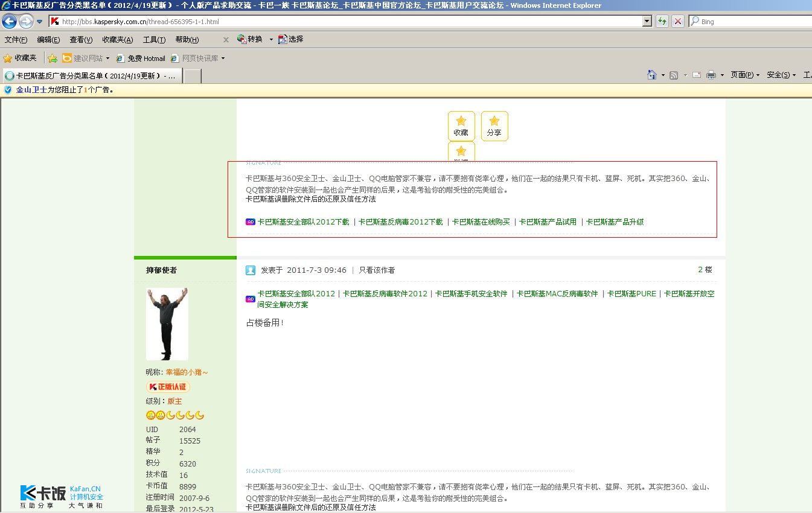Click the Read Mail envelope icon
The image size is (812, 513).
[x=696, y=75]
